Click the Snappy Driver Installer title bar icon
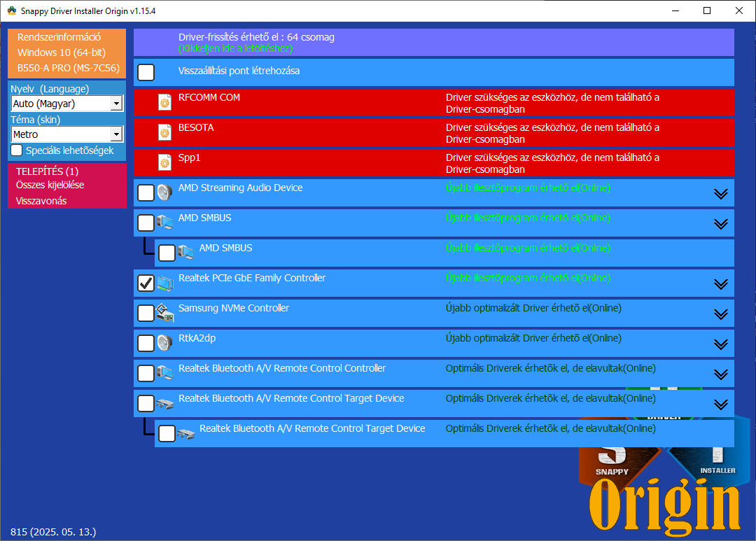Image resolution: width=756 pixels, height=541 pixels. (11, 10)
